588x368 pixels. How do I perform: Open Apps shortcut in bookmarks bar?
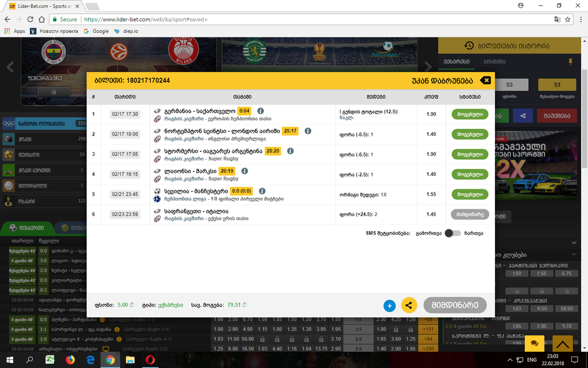[14, 31]
